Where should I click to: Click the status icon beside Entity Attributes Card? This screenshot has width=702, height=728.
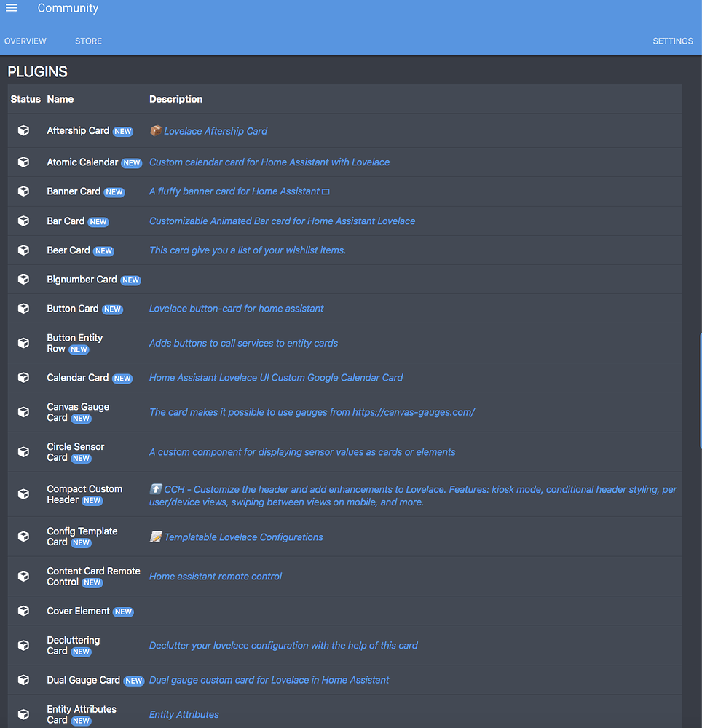(23, 714)
